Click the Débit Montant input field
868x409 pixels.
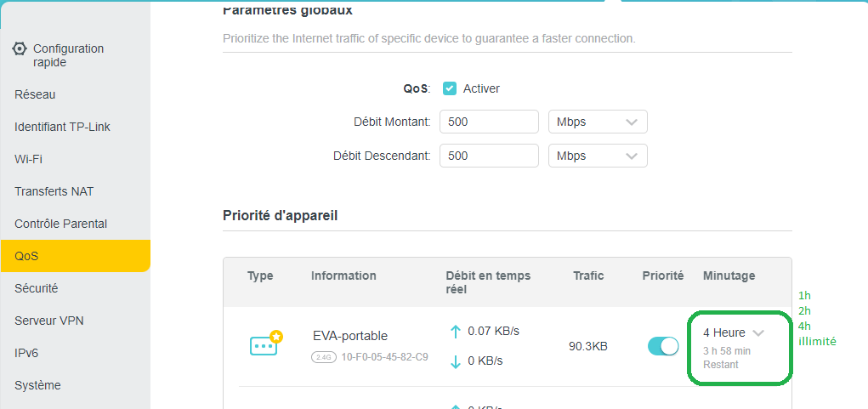coord(489,122)
